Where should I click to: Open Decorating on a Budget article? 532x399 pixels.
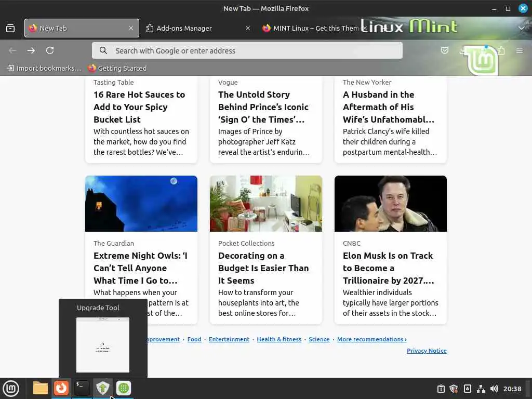tap(263, 268)
